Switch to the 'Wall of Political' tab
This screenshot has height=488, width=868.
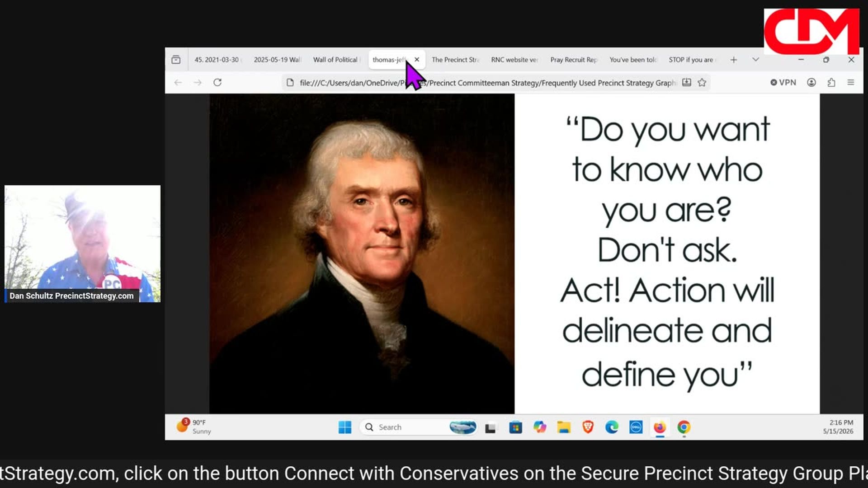pyautogui.click(x=336, y=60)
